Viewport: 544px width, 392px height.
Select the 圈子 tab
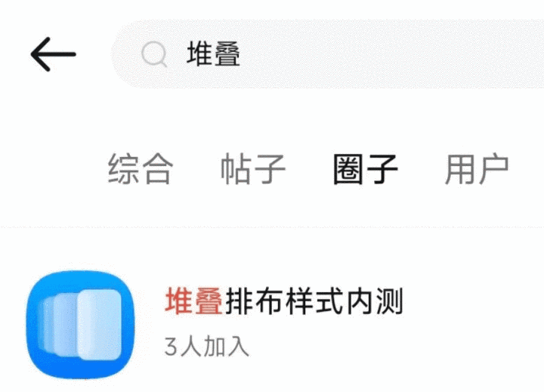(x=366, y=168)
